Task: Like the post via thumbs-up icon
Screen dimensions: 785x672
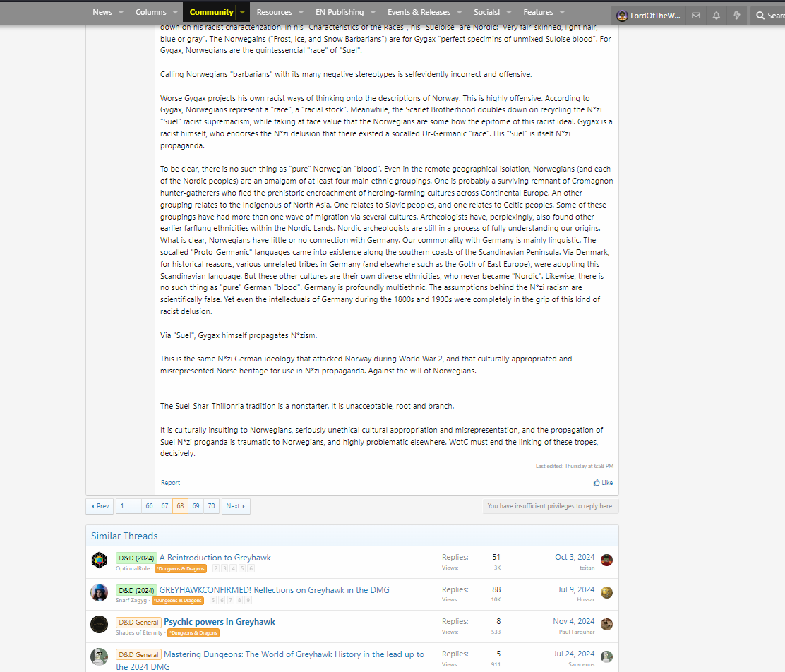Action: point(597,483)
